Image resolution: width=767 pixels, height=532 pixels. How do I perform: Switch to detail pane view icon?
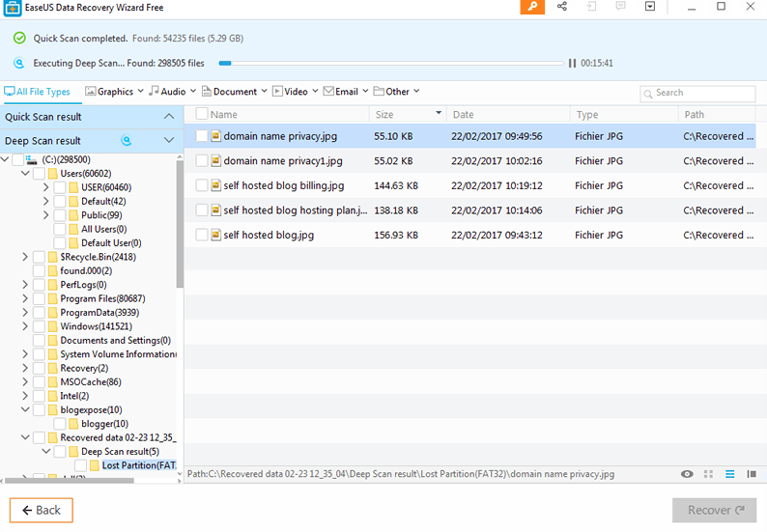tap(752, 474)
